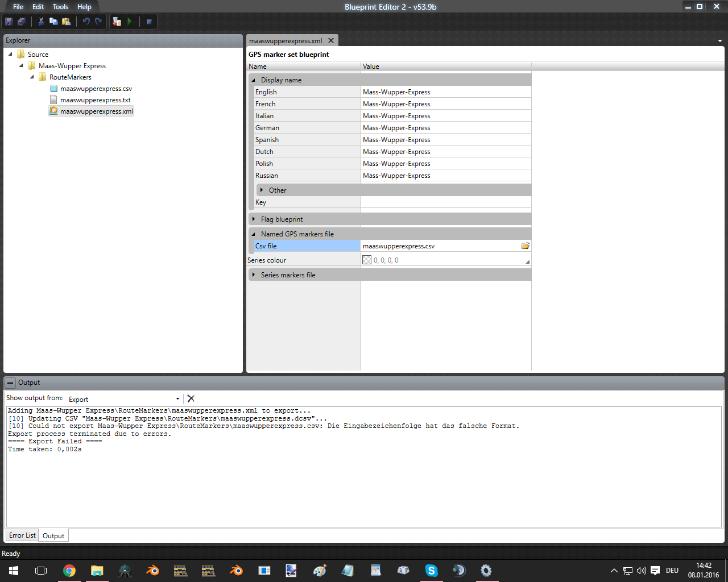Click the Russian display name value field
The height and width of the screenshot is (582, 728).
(x=446, y=176)
